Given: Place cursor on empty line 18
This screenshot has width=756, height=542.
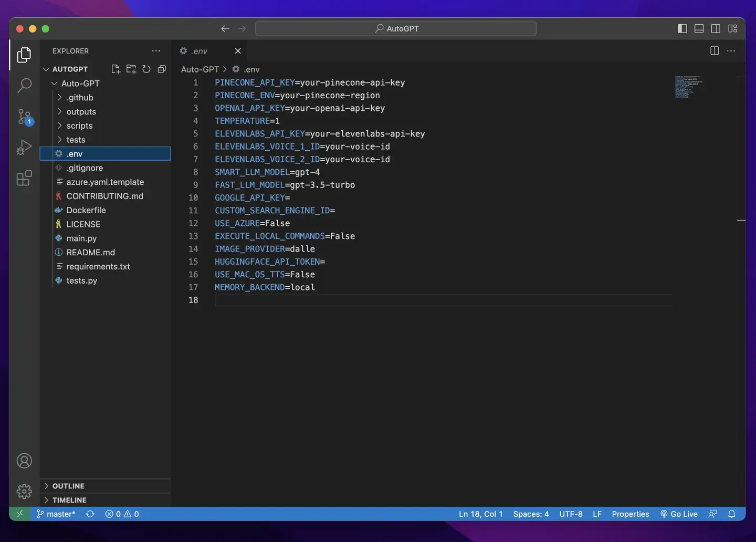Looking at the screenshot, I should pyautogui.click(x=443, y=300).
